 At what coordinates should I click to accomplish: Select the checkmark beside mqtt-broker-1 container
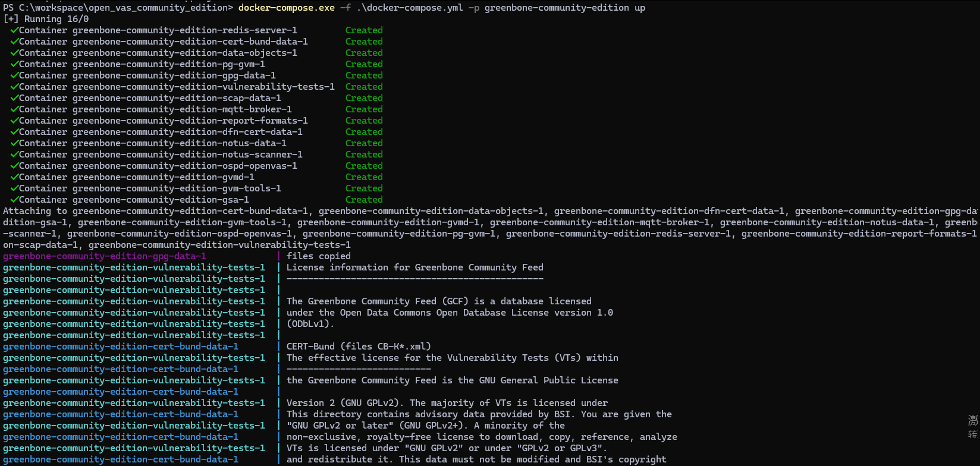point(14,109)
